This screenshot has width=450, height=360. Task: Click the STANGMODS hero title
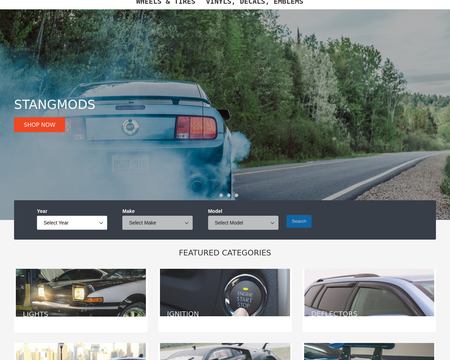coord(55,105)
